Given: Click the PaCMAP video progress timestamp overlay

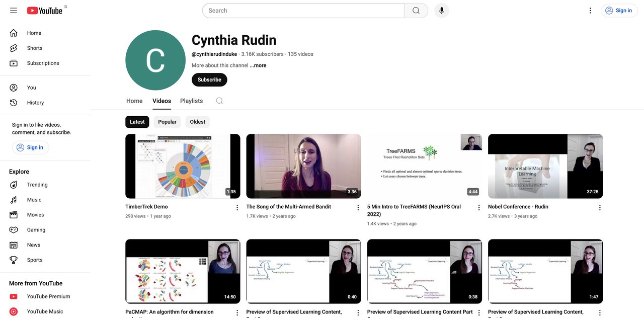Looking at the screenshot, I should (229, 297).
